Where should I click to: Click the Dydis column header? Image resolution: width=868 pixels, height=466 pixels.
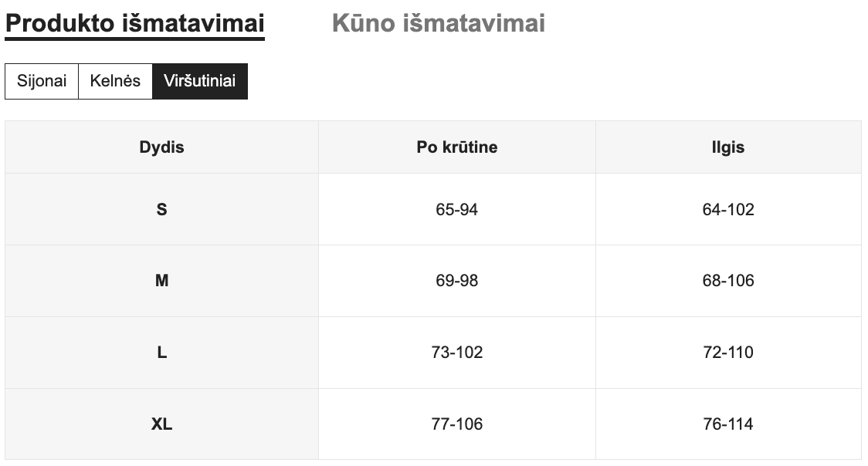(x=161, y=147)
